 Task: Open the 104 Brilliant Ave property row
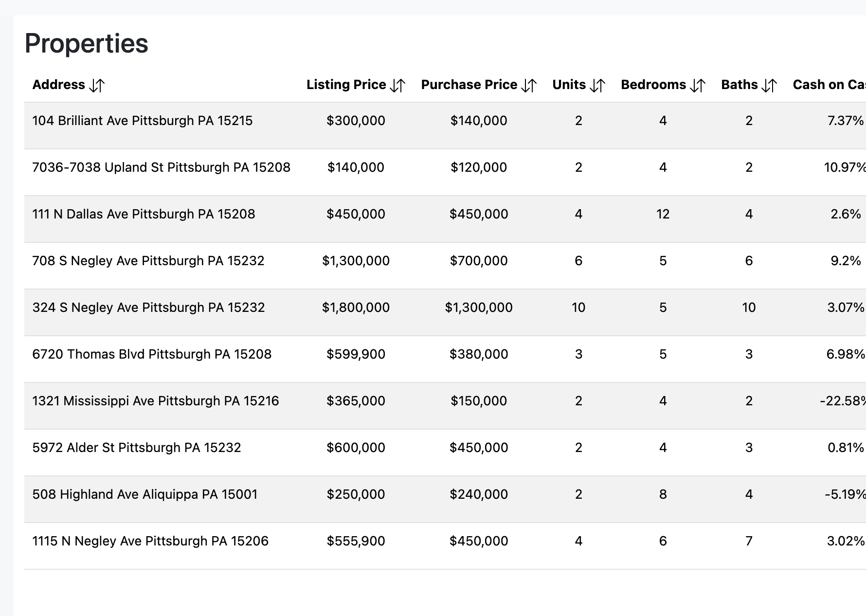point(143,121)
